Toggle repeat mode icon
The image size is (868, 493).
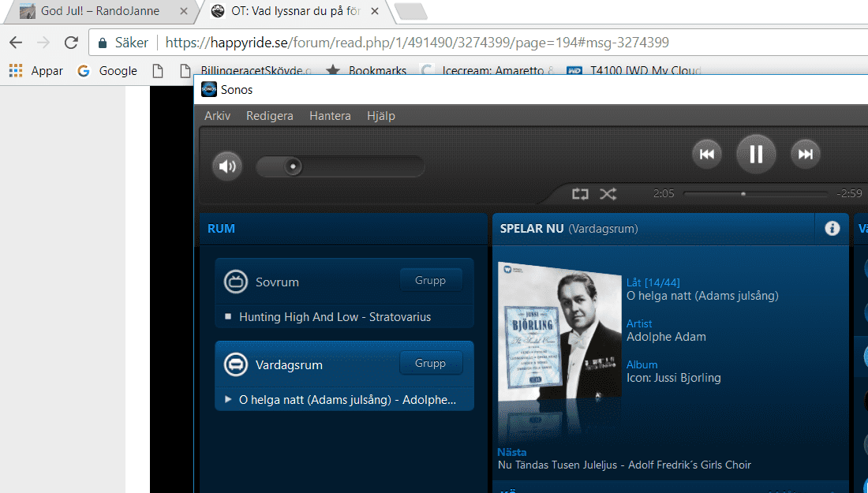[580, 194]
